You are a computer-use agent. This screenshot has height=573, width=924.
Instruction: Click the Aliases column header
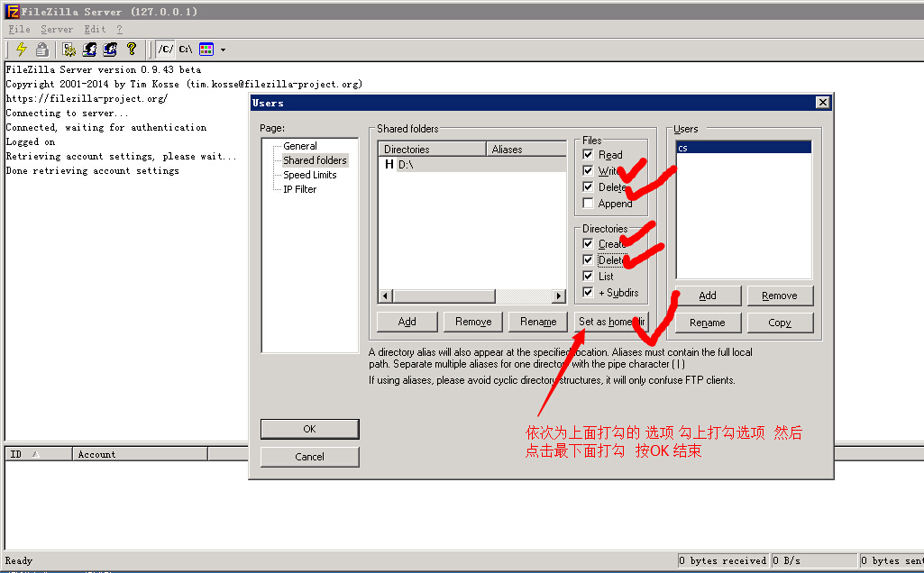(x=526, y=149)
